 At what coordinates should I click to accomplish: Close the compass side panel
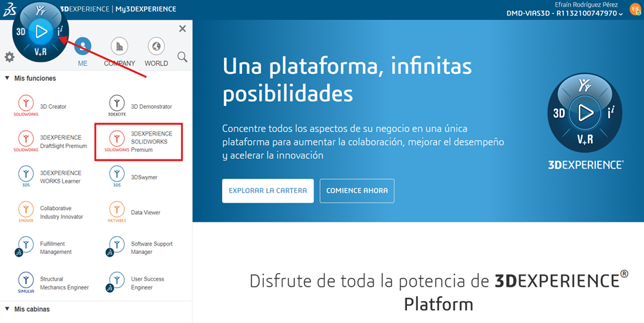tap(182, 28)
